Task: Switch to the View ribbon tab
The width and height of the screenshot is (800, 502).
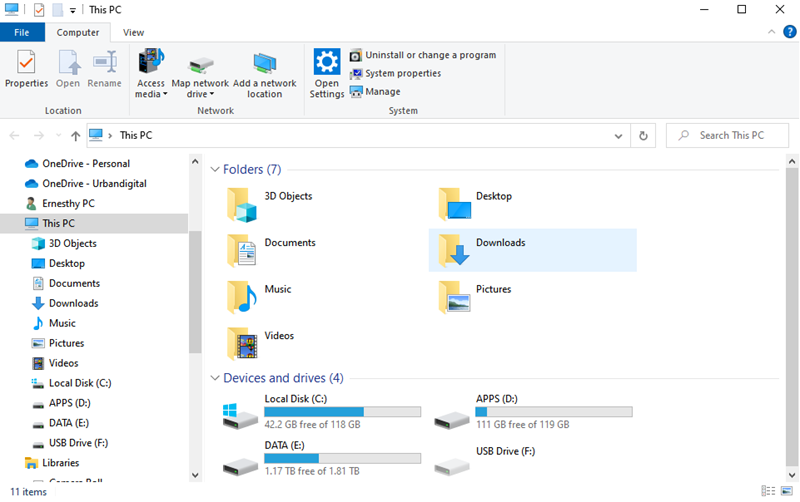Action: [x=133, y=32]
